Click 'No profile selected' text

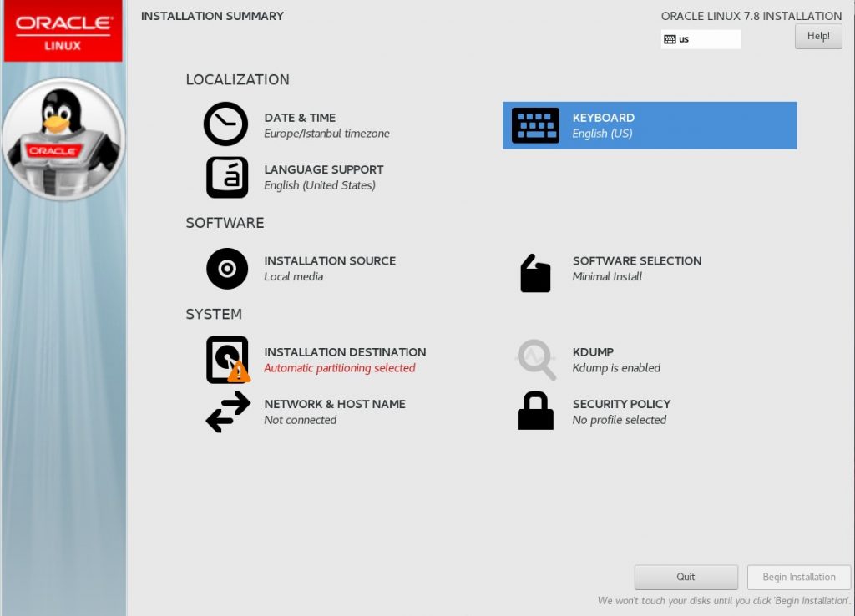pyautogui.click(x=620, y=420)
